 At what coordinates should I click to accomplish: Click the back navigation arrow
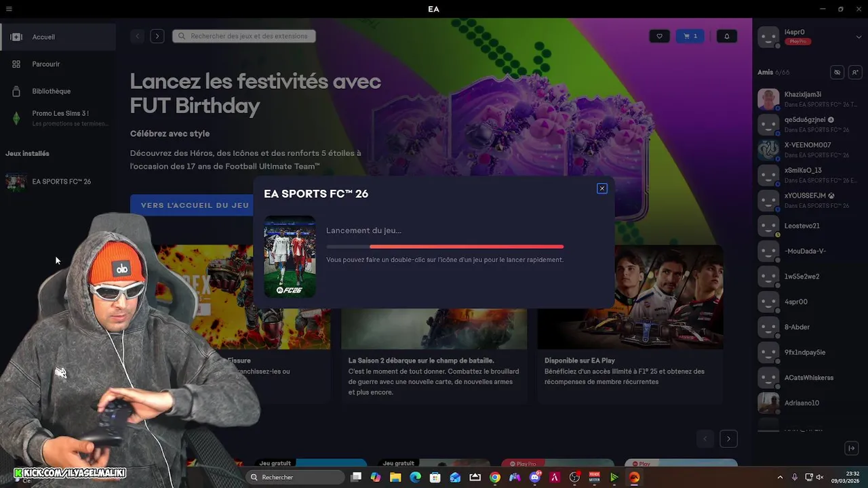[x=138, y=36]
